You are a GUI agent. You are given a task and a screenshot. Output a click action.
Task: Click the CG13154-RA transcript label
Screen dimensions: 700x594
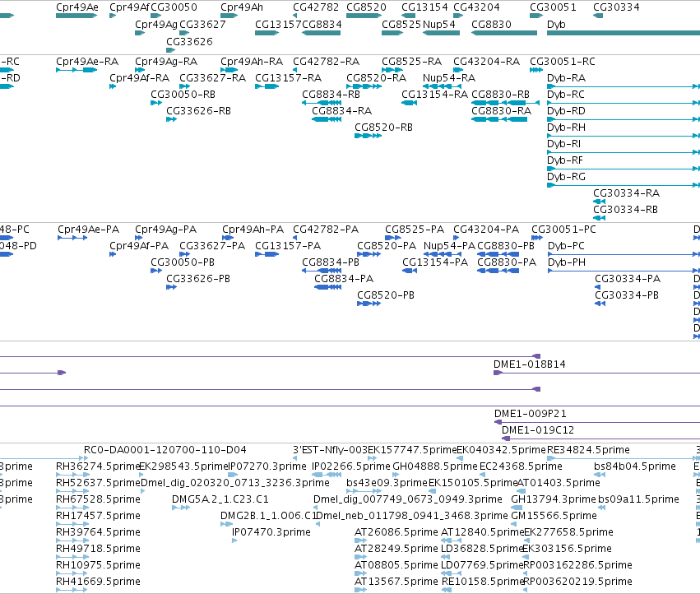434,95
